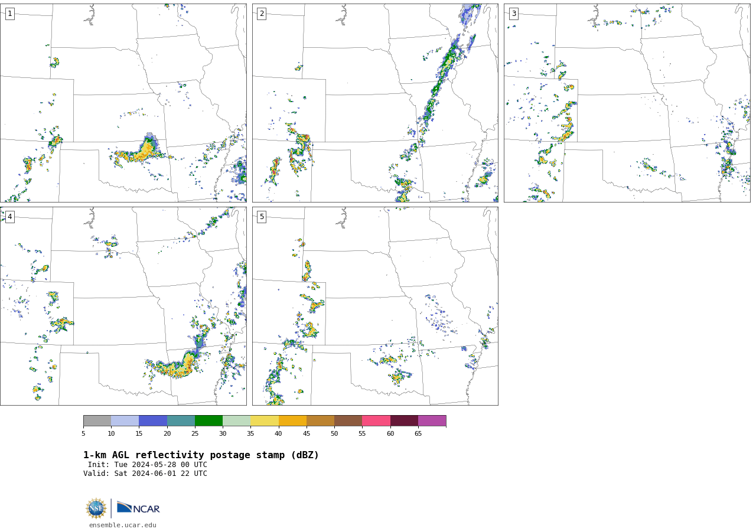Click the number label on panel 5
The image size is (756, 532).
[x=262, y=217]
